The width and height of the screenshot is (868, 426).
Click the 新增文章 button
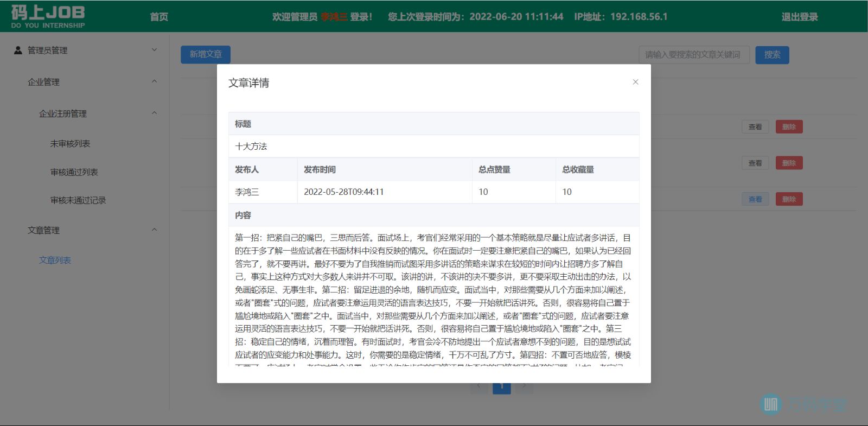coord(206,54)
